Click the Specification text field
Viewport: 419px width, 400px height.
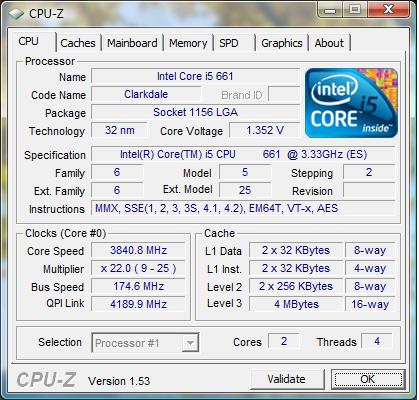tap(243, 154)
